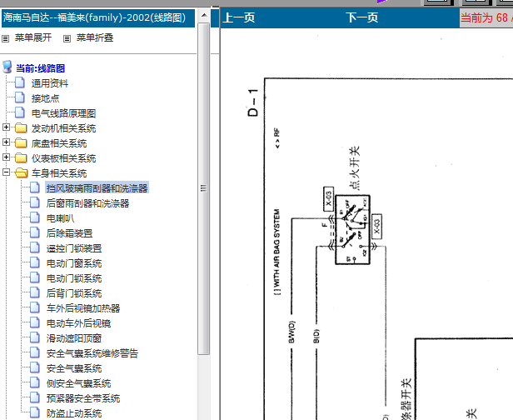Open 后窗雨刮器和洗涤器 diagram

[x=87, y=203]
